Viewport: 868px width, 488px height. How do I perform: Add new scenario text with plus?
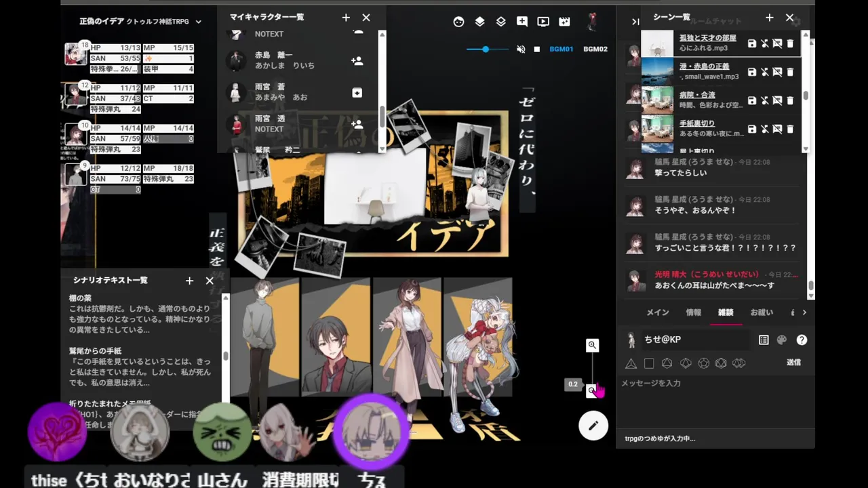(x=189, y=281)
